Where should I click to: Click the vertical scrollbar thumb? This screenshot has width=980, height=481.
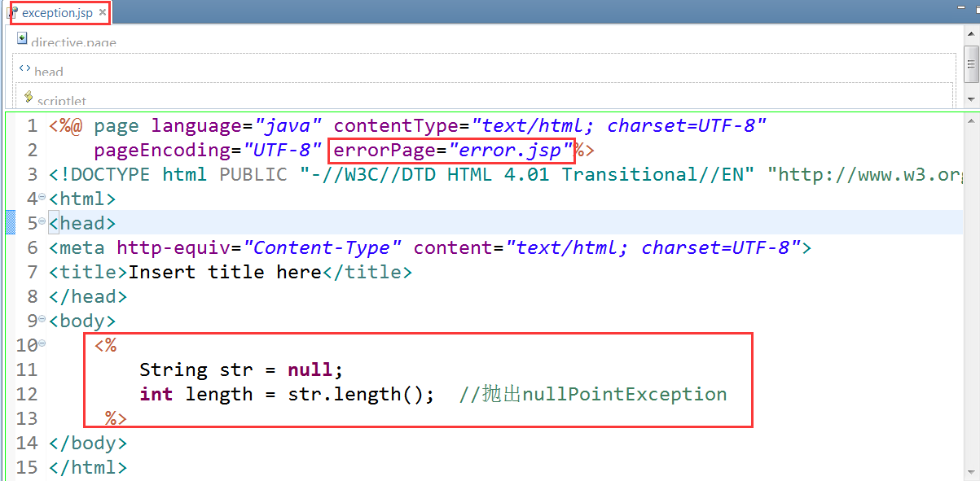coord(971,63)
